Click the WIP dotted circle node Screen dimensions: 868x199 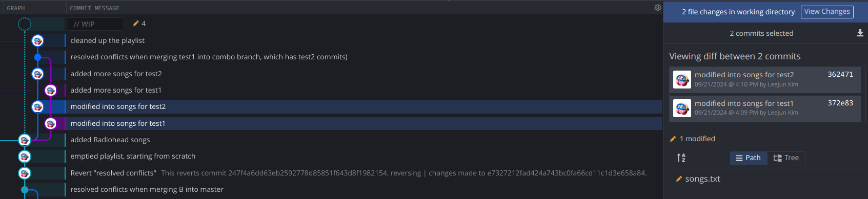pyautogui.click(x=25, y=24)
